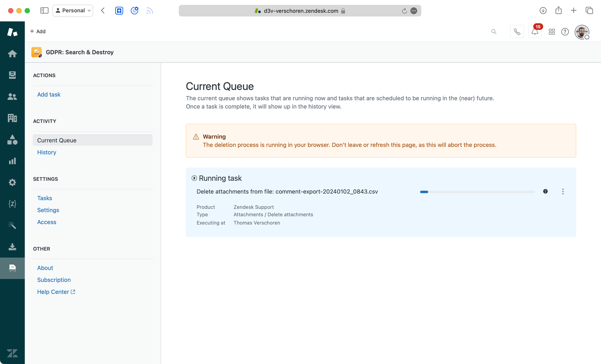Go back with Safari back arrow
The height and width of the screenshot is (364, 601).
click(x=103, y=11)
